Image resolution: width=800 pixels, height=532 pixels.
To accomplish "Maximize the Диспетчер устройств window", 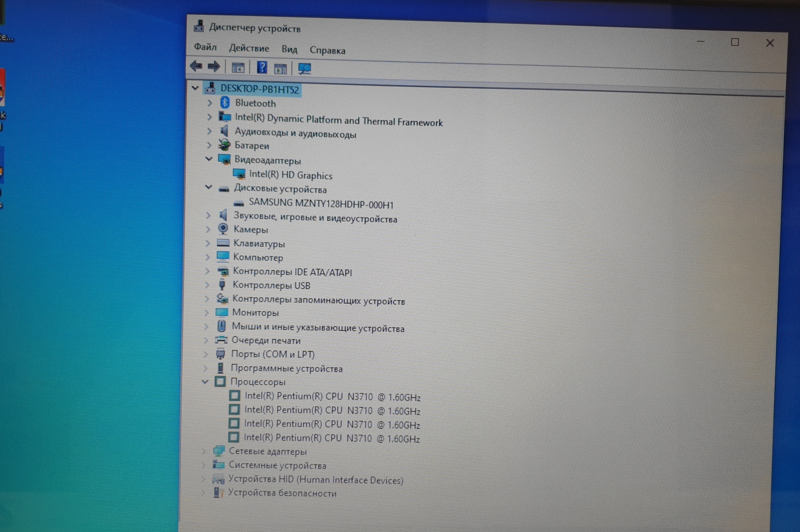I will tap(734, 42).
